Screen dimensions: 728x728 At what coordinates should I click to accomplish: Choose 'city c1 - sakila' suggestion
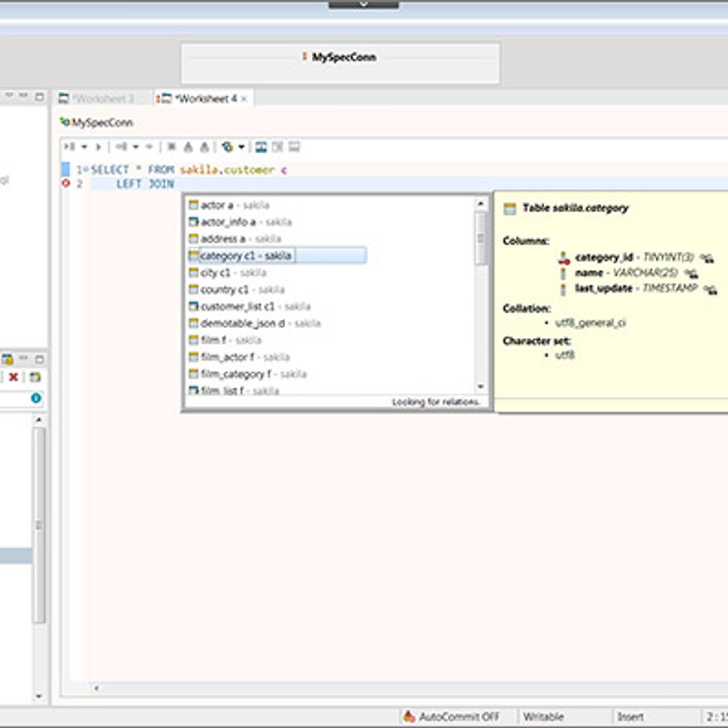[227, 273]
